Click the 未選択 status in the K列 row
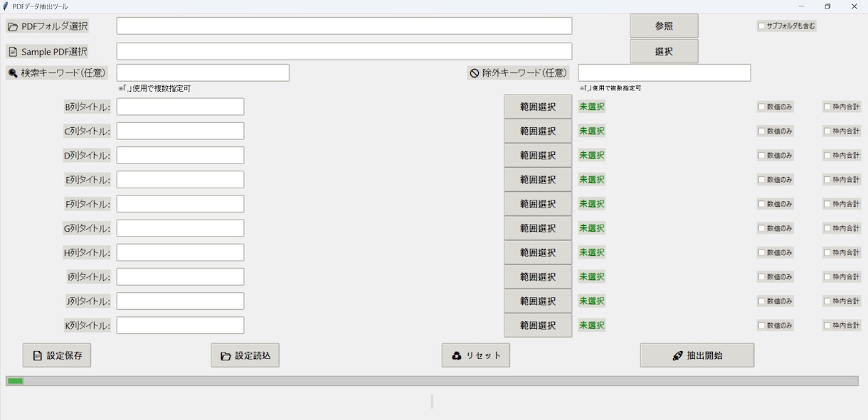This screenshot has height=420, width=868. tap(591, 325)
